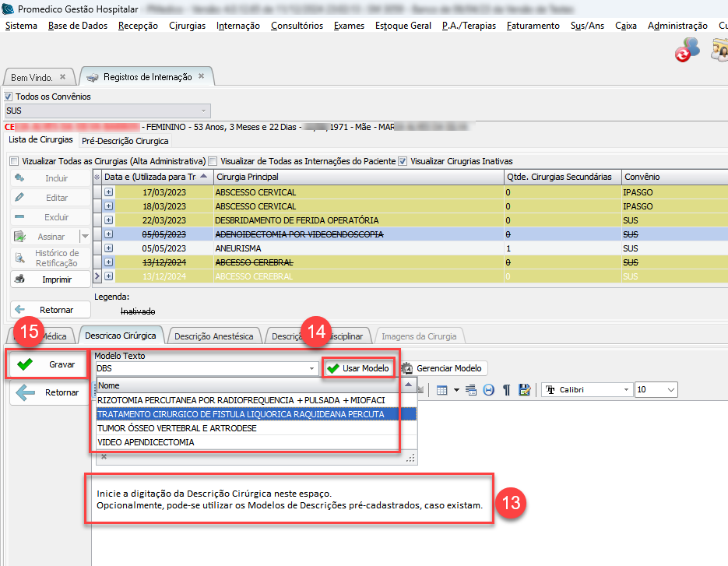Image resolution: width=728 pixels, height=566 pixels.
Task: Close the Registros de Internação tab
Action: coord(201,77)
